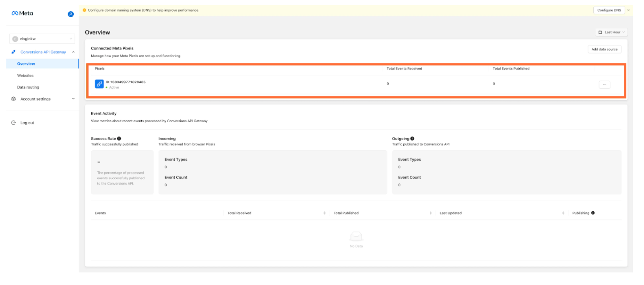
Task: Open the pixel row more options menu
Action: click(x=605, y=84)
